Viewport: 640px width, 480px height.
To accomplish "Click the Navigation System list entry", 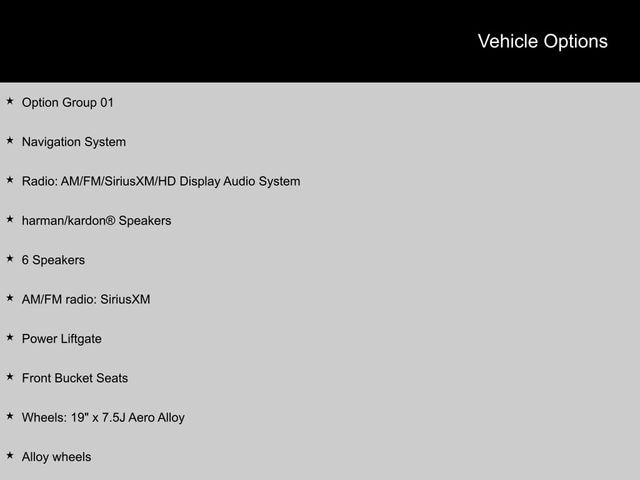I will point(74,142).
